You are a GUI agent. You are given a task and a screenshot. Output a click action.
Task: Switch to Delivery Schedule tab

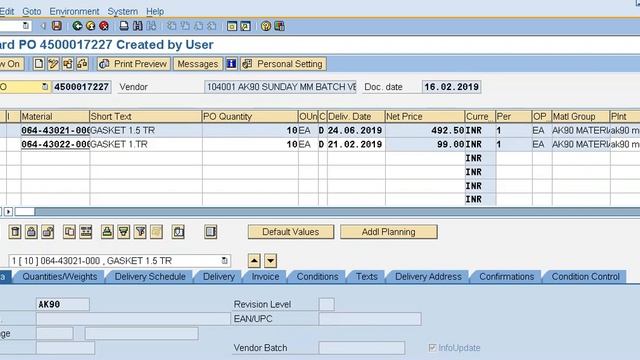(x=150, y=276)
